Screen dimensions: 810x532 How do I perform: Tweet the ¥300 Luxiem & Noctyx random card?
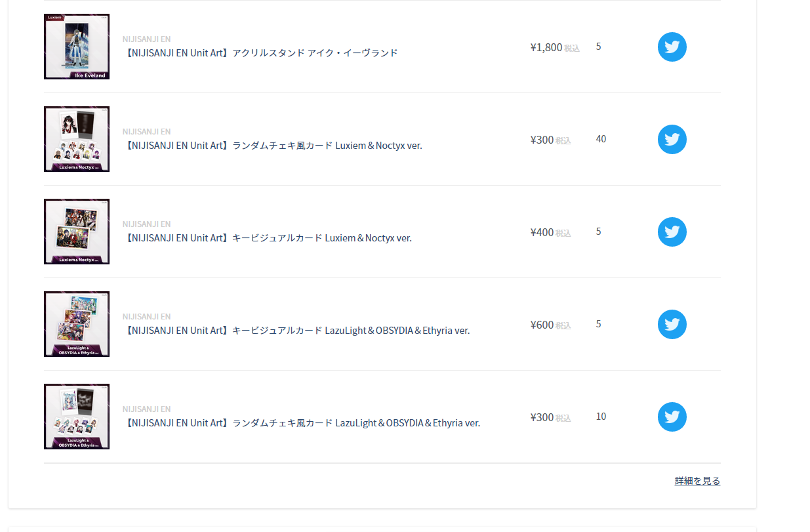pos(672,139)
